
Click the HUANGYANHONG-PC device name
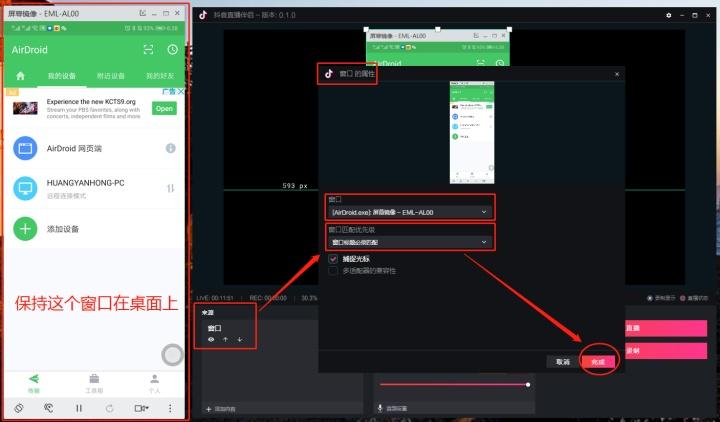coord(85,183)
